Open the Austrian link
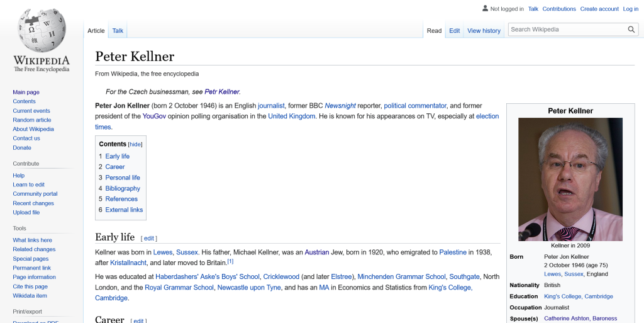644x323 pixels. click(x=317, y=252)
